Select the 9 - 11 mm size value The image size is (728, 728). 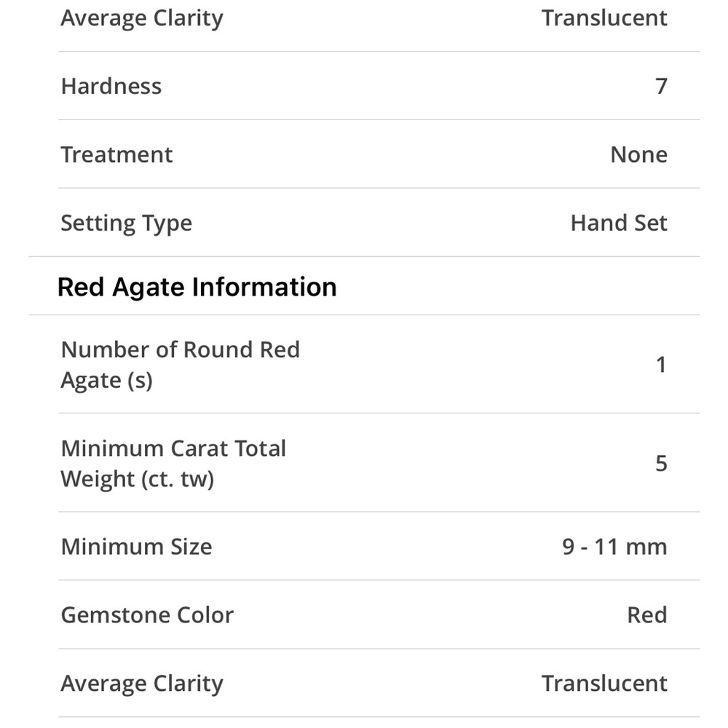coord(614,547)
